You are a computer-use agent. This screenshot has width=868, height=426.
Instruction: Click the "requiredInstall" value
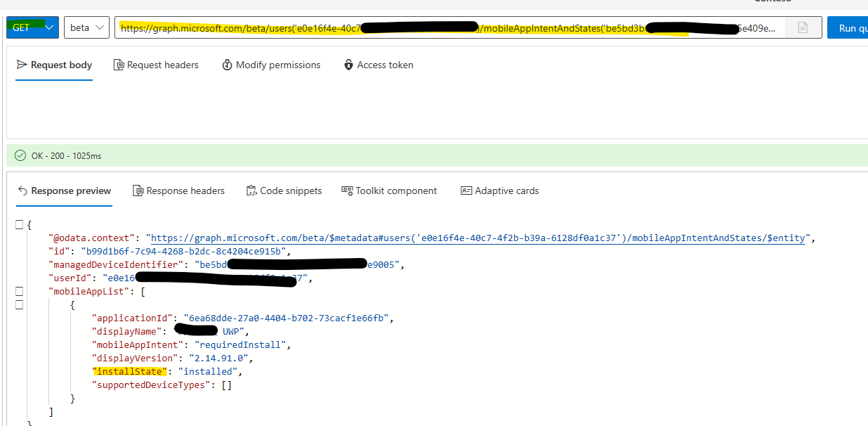pyautogui.click(x=241, y=344)
